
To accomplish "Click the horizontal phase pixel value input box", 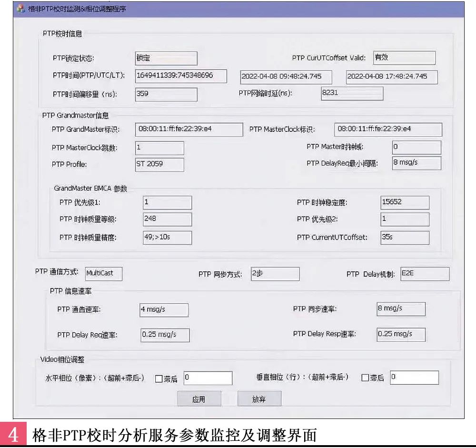I will click(208, 378).
